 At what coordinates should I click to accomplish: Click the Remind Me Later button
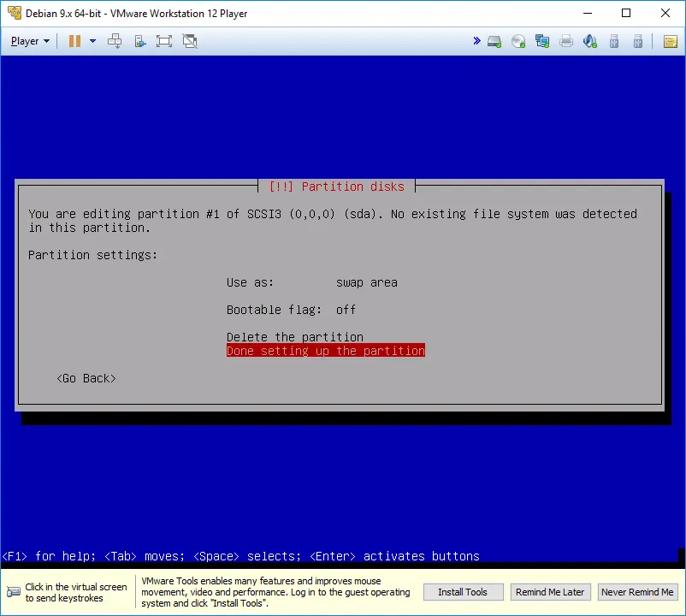pyautogui.click(x=550, y=592)
